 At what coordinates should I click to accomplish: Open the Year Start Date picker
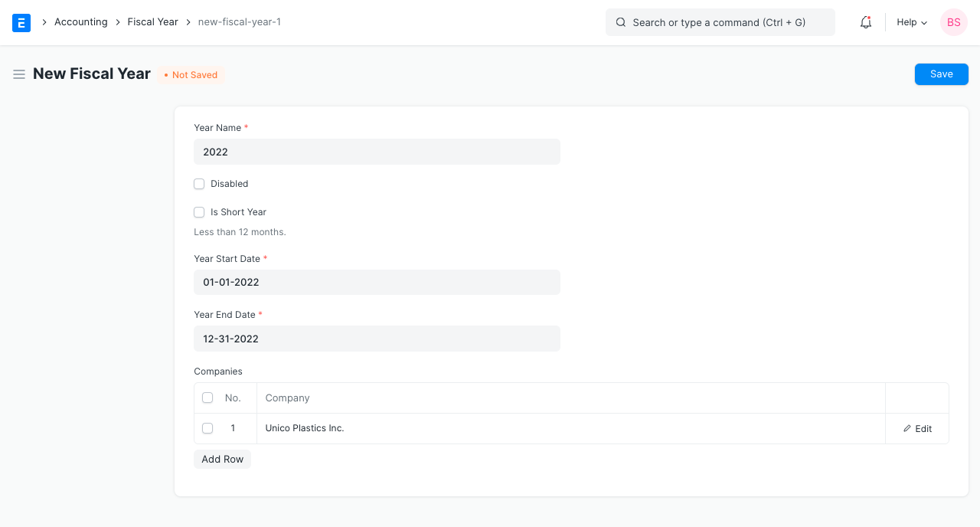377,282
